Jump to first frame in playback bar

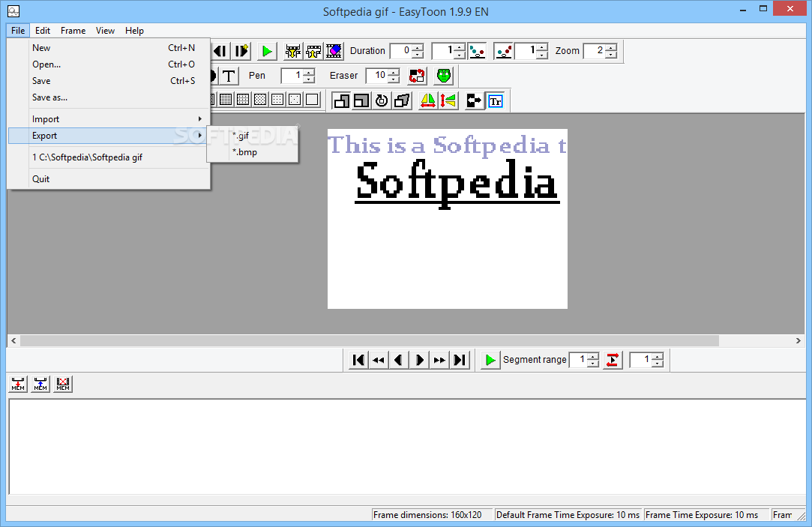pyautogui.click(x=358, y=360)
